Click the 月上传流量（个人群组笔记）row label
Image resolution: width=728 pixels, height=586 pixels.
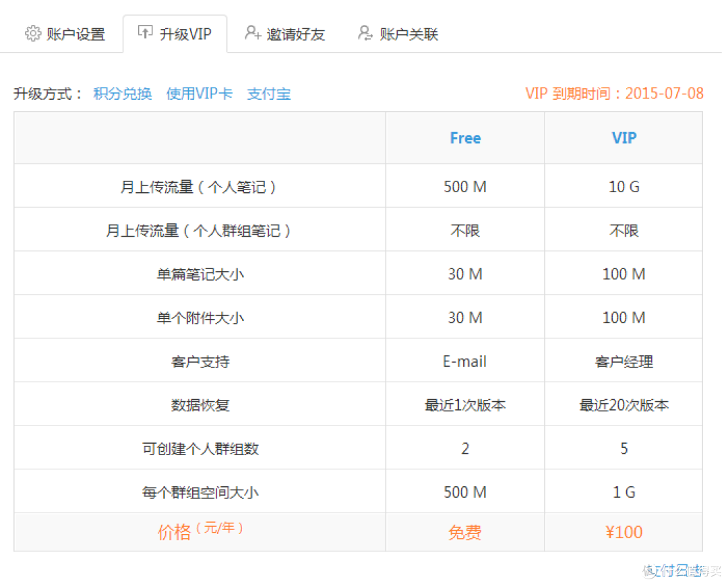(200, 231)
